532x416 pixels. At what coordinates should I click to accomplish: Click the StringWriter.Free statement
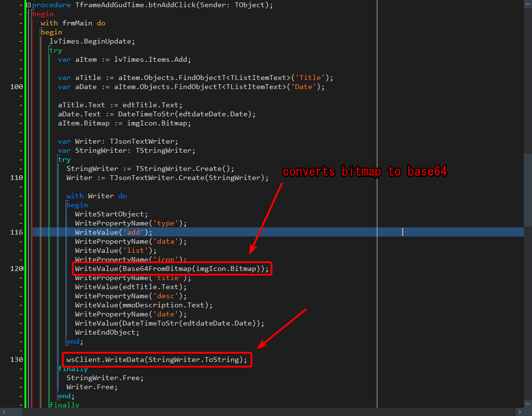(x=104, y=378)
